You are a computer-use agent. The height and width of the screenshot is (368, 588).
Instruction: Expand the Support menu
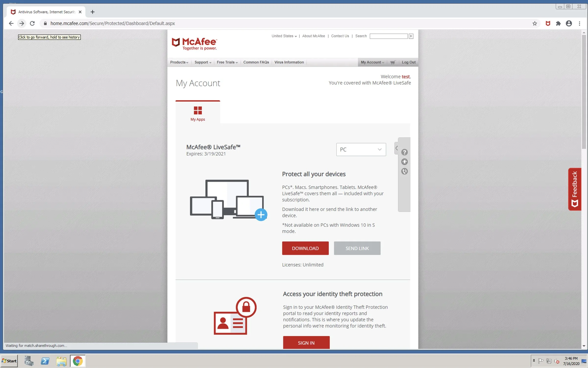[x=203, y=62]
